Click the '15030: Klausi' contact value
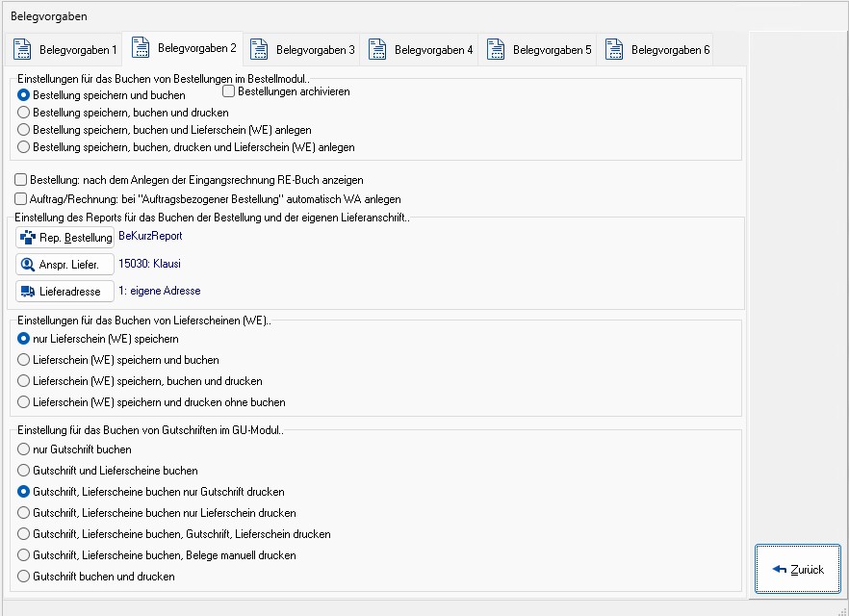This screenshot has height=616, width=849. coord(149,264)
